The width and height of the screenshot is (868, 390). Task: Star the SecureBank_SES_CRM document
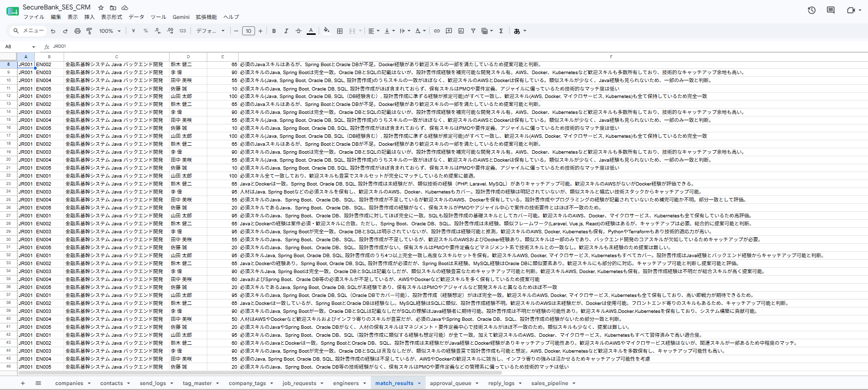click(101, 8)
